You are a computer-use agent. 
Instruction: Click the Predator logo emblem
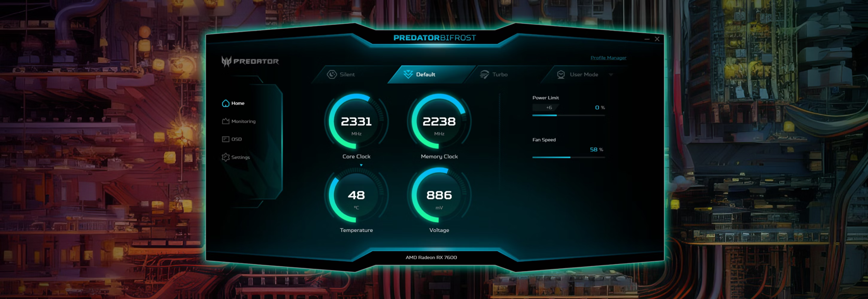tap(226, 61)
